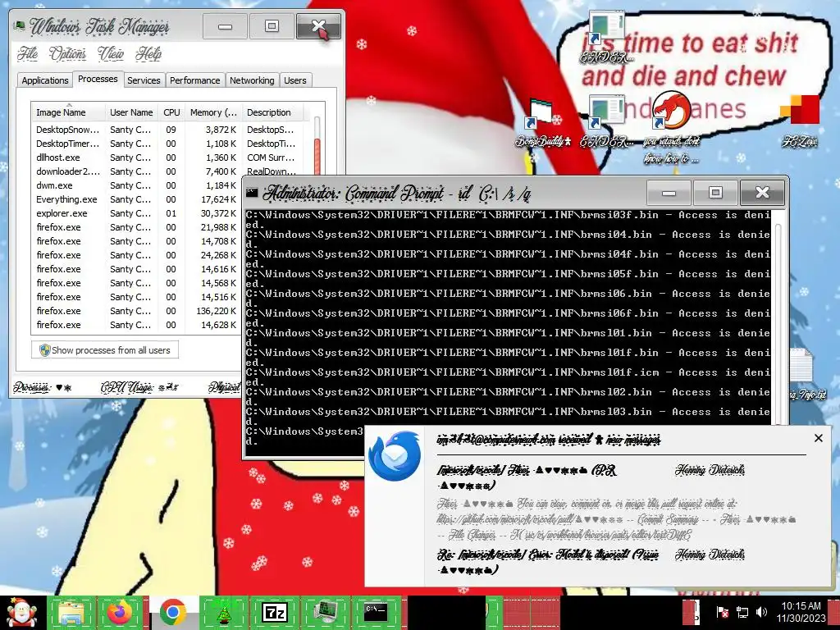Select the firefox.exe row using 136,220 K
The height and width of the screenshot is (630, 840).
pos(137,311)
